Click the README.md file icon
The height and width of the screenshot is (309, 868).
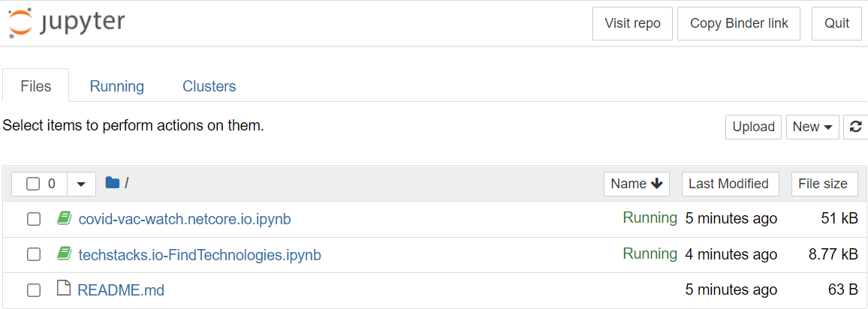point(65,289)
